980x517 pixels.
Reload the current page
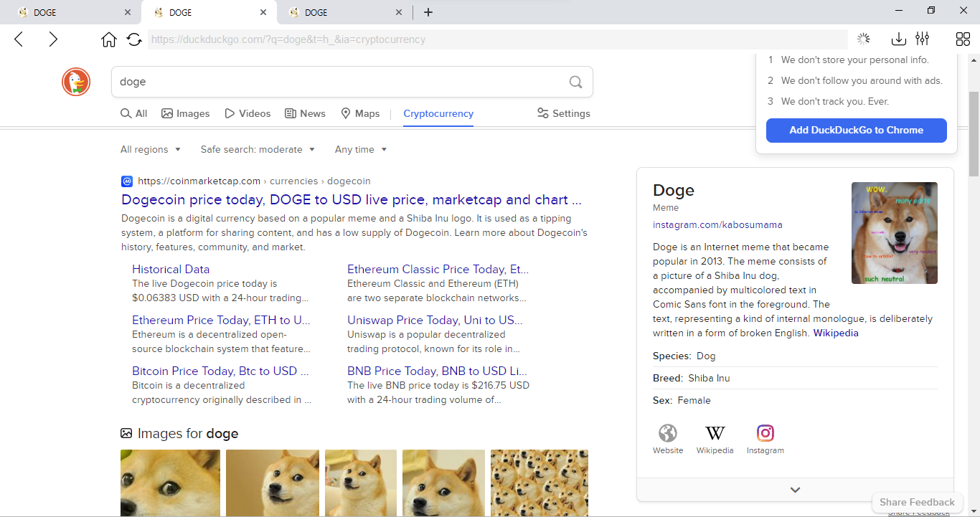134,39
